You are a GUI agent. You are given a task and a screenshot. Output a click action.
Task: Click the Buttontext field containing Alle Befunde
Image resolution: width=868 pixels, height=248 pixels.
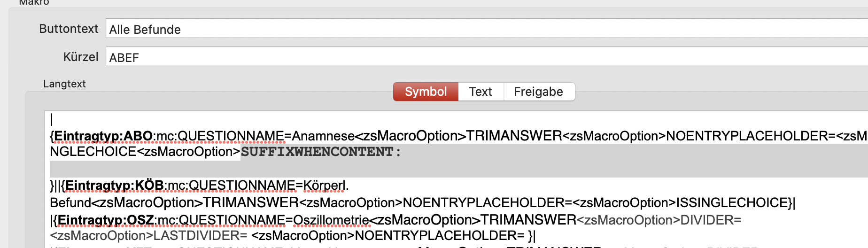point(487,29)
